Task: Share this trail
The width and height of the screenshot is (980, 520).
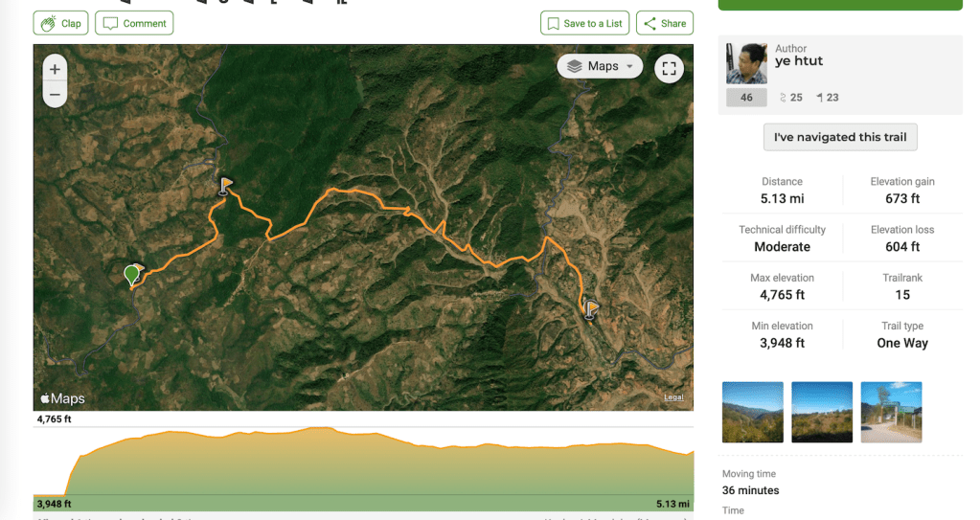Action: 664,23
